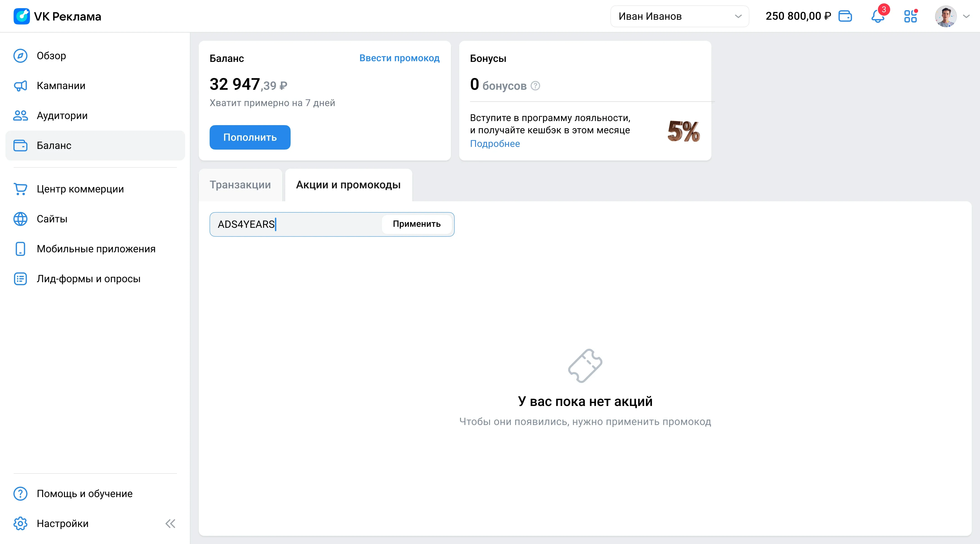Click the Пополнить button
This screenshot has height=544, width=980.
250,137
